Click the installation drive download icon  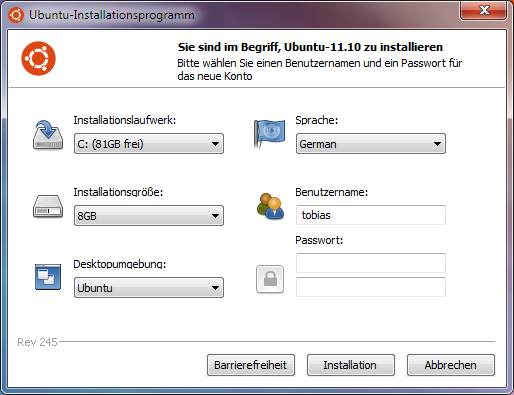(x=48, y=135)
